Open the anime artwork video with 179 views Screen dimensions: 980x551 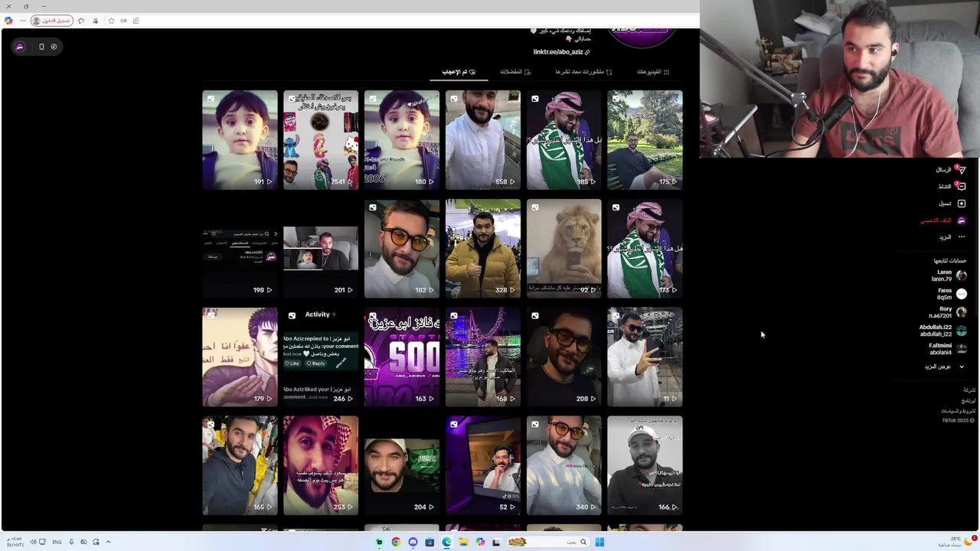[x=240, y=357]
